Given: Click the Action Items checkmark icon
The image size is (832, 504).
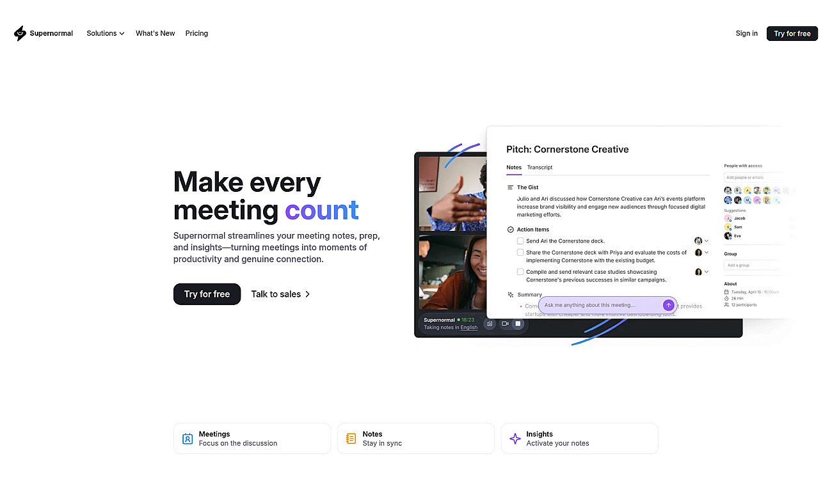Looking at the screenshot, I should pyautogui.click(x=510, y=230).
